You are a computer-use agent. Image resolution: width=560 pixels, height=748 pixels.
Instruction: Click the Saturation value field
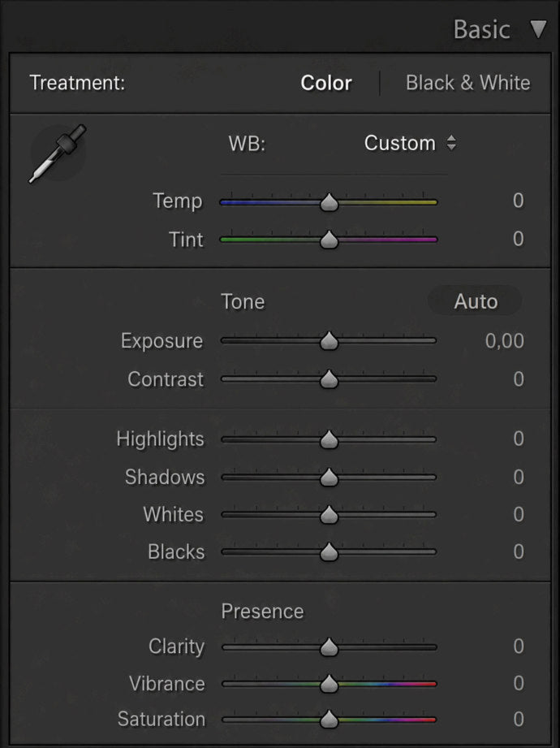point(519,720)
